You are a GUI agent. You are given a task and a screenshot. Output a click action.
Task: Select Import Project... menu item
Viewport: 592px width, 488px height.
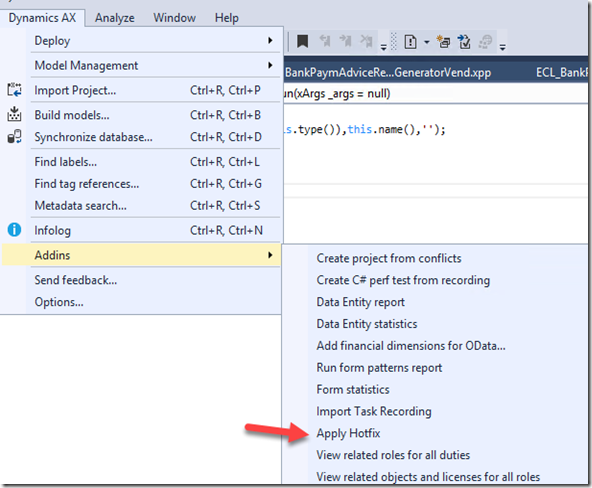tap(155, 90)
